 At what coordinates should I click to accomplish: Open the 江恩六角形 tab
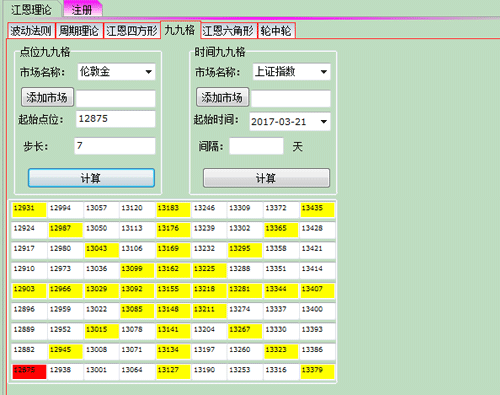[229, 31]
